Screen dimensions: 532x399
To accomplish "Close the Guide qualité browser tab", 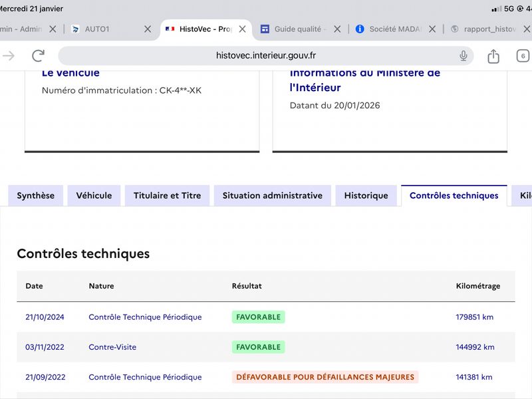I will [337, 29].
